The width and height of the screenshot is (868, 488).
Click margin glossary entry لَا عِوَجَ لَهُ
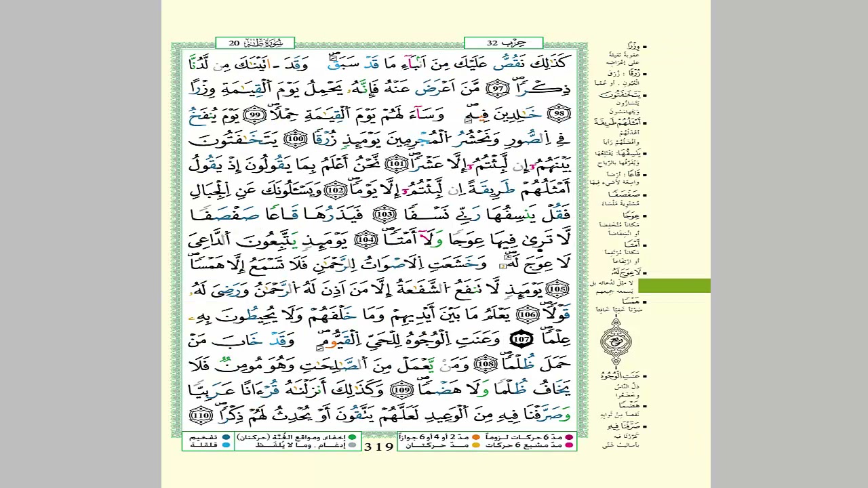[x=625, y=272]
